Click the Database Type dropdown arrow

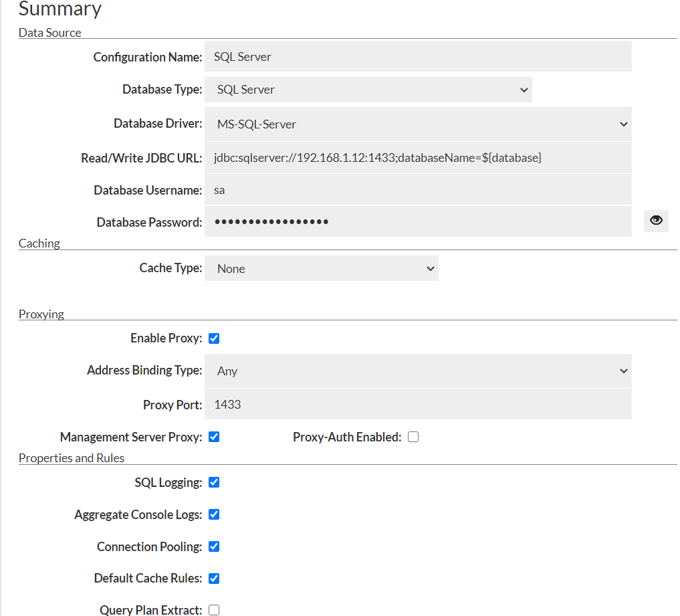pos(523,90)
